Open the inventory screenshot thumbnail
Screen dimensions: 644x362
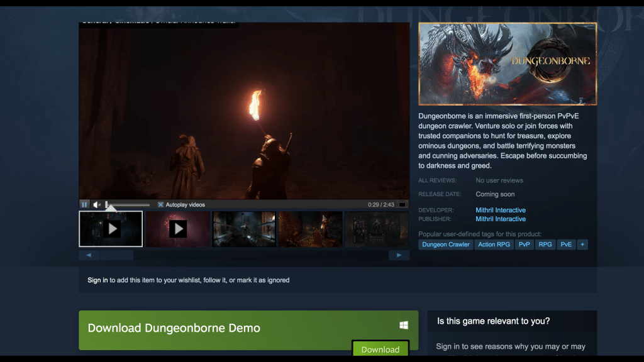pyautogui.click(x=377, y=229)
